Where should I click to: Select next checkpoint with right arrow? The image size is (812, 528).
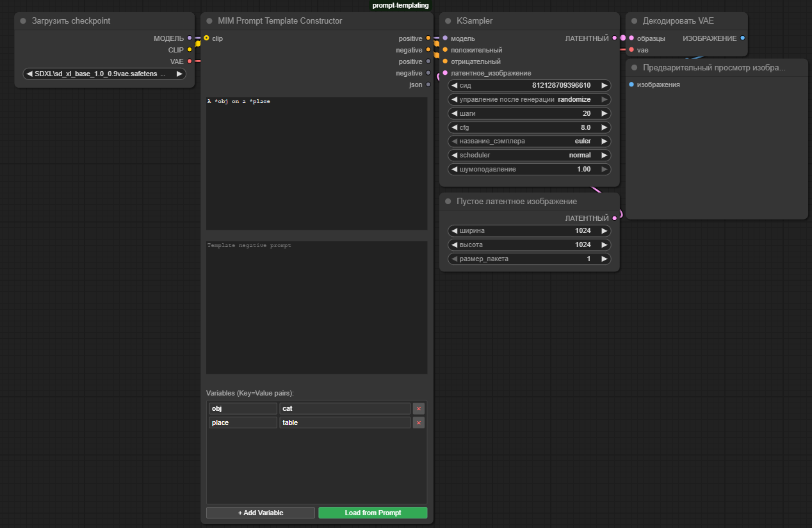click(x=179, y=74)
